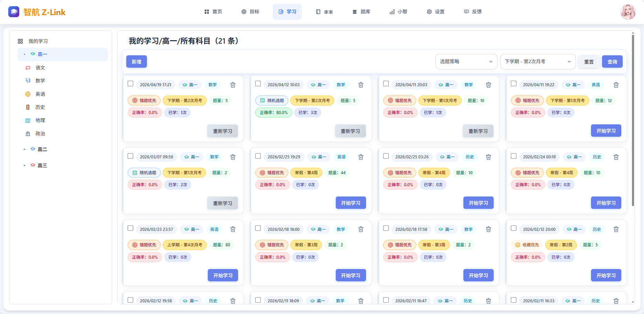This screenshot has width=644, height=314.
Task: Click the 地理 map icon in sidebar
Action: tap(28, 121)
